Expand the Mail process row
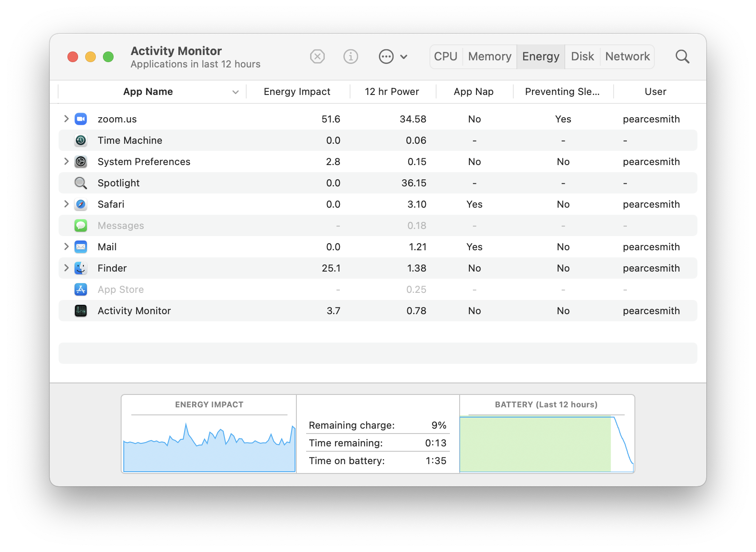The height and width of the screenshot is (552, 756). 66,246
